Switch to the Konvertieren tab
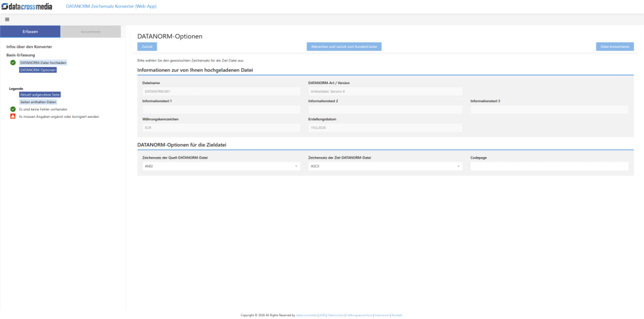Screen dimensions: 644x319 click(x=90, y=32)
